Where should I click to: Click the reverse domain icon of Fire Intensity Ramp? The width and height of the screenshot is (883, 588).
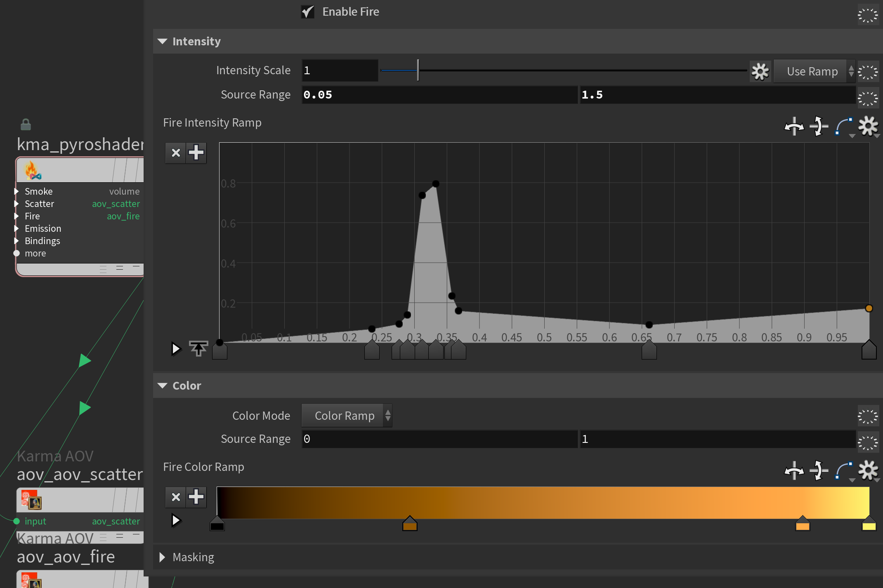click(794, 126)
